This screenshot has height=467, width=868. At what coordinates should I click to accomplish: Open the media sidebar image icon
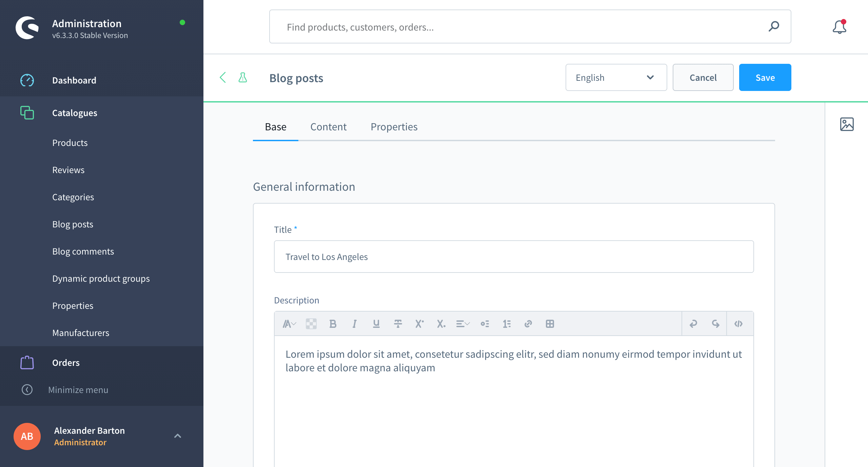(847, 124)
